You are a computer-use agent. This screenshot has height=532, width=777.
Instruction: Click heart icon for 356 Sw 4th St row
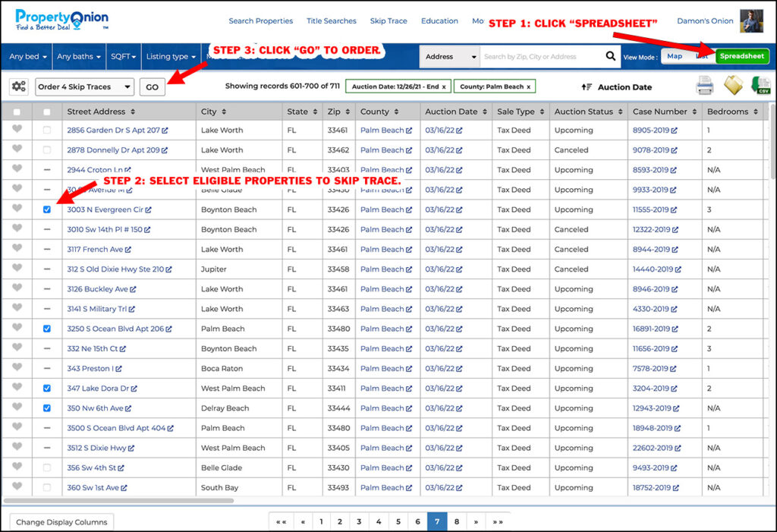[17, 466]
